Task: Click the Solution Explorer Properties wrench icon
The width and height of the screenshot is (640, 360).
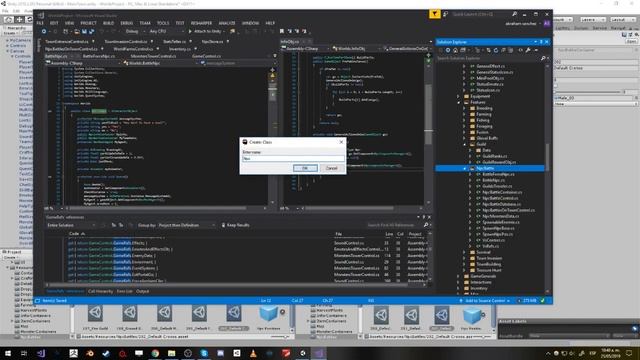Action: tap(528, 50)
